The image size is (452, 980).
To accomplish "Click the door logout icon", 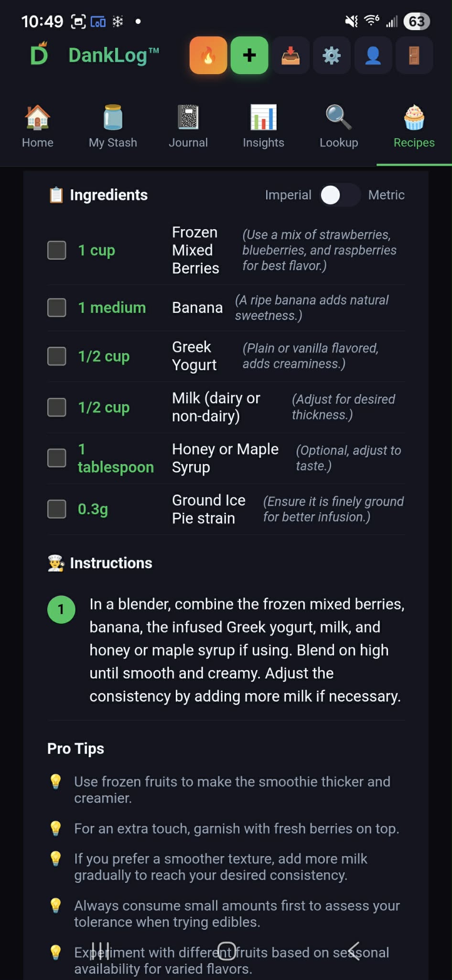I will pyautogui.click(x=414, y=55).
